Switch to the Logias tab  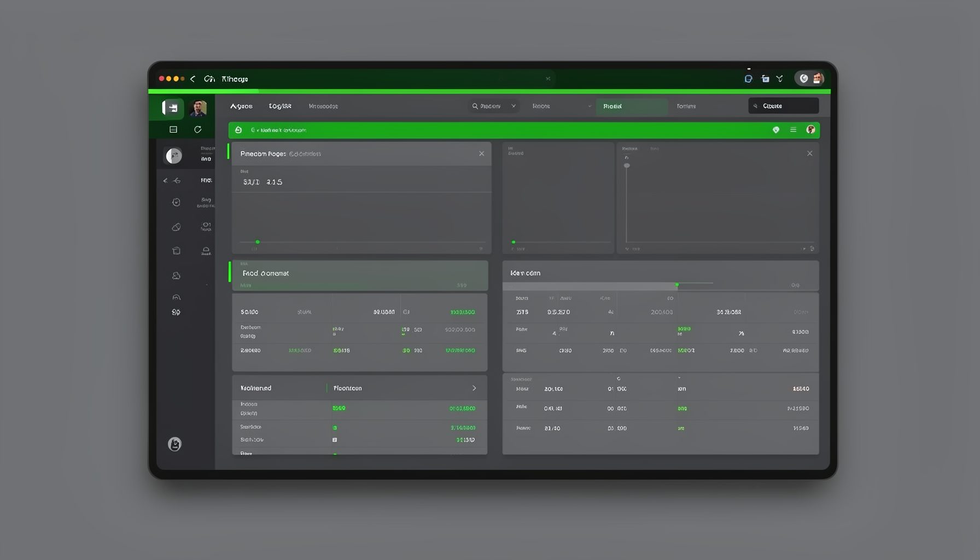point(280,106)
